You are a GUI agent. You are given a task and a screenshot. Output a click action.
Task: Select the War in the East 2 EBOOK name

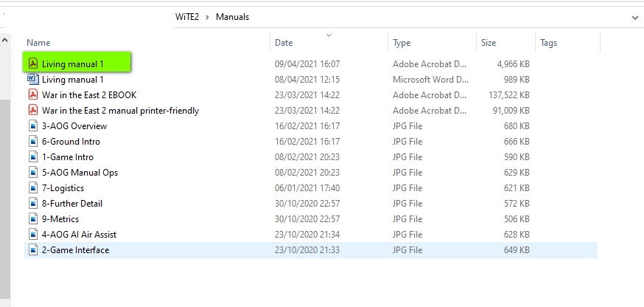[89, 95]
